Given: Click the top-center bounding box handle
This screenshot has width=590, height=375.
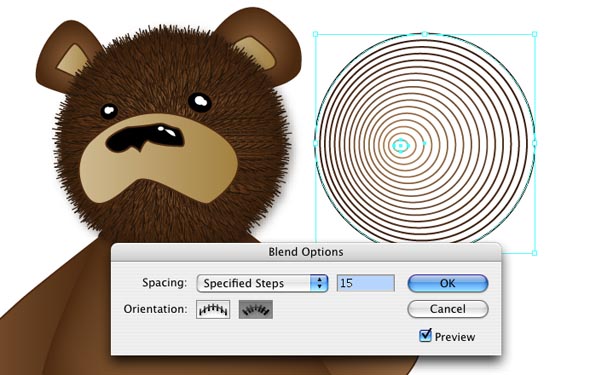Looking at the screenshot, I should pyautogui.click(x=425, y=34).
